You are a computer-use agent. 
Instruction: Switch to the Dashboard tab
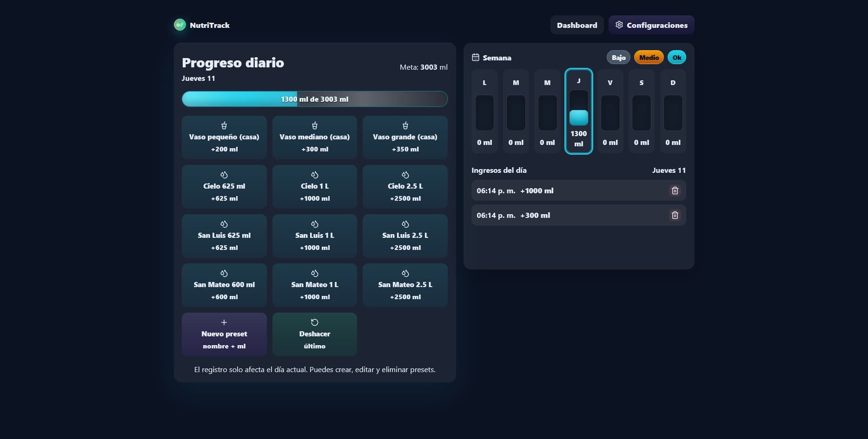577,25
